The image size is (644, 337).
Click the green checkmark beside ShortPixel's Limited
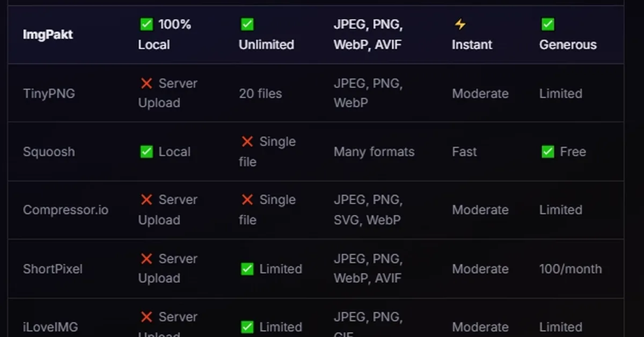click(247, 269)
